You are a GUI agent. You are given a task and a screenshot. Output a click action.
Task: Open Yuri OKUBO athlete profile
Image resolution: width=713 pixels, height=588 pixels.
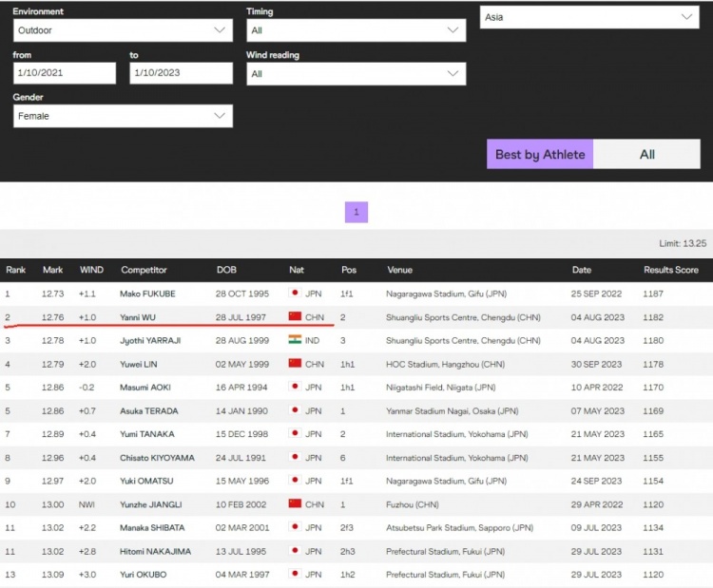pos(143,575)
